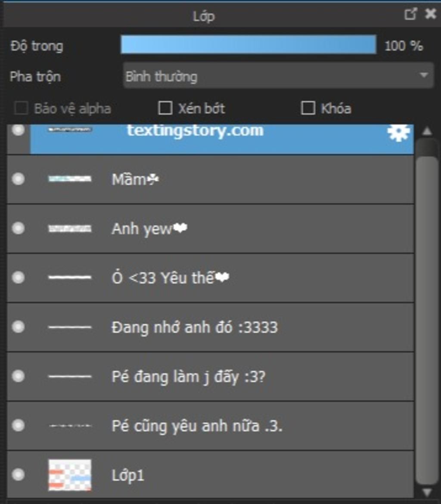The image size is (441, 504).
Task: Click the layer list scroll down arrow
Action: (x=427, y=492)
